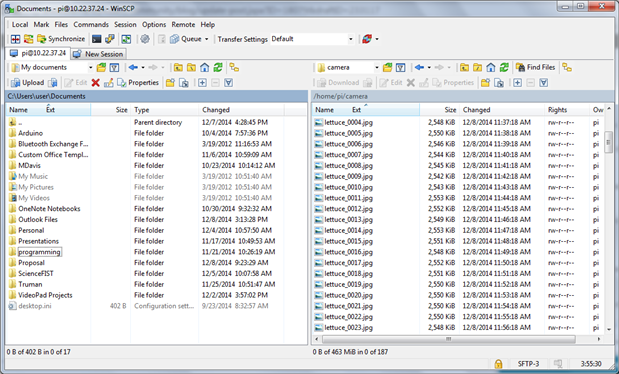This screenshot has height=374, width=619.
Task: Click the local Rename icon
Action: 109,83
